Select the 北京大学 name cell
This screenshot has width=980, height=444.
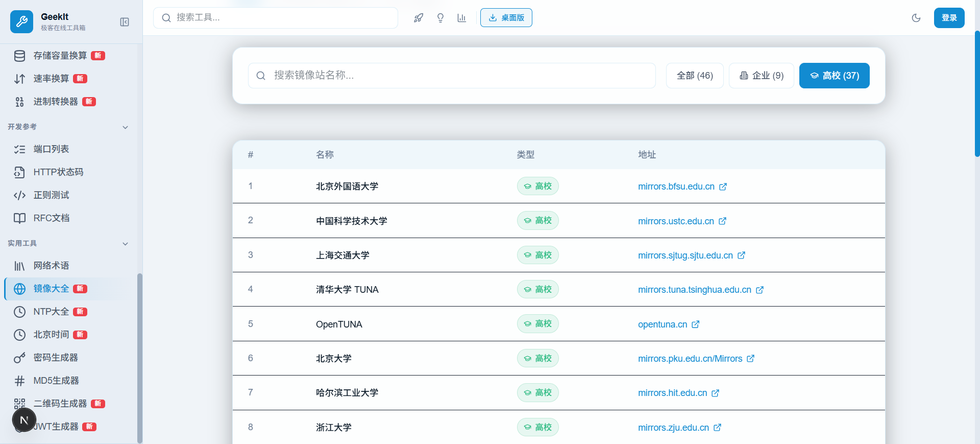(334, 359)
